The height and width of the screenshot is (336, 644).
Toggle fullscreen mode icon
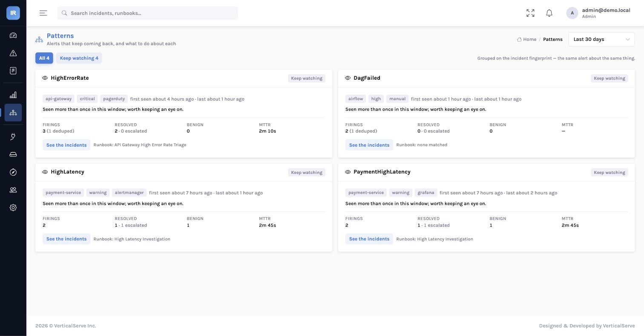[x=530, y=13]
